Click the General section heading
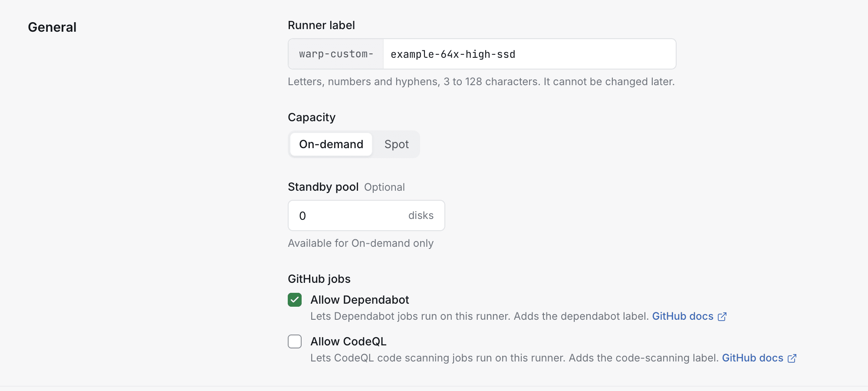 click(x=52, y=27)
